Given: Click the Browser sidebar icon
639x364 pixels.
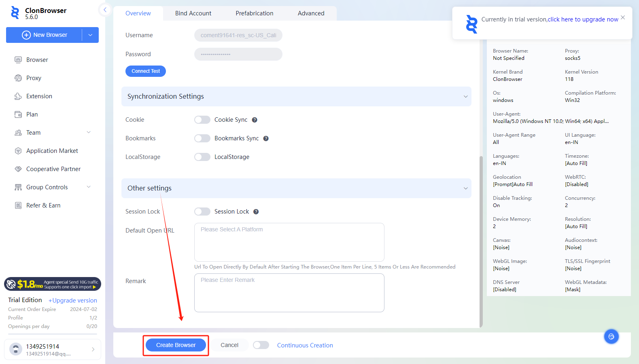Looking at the screenshot, I should pyautogui.click(x=18, y=60).
